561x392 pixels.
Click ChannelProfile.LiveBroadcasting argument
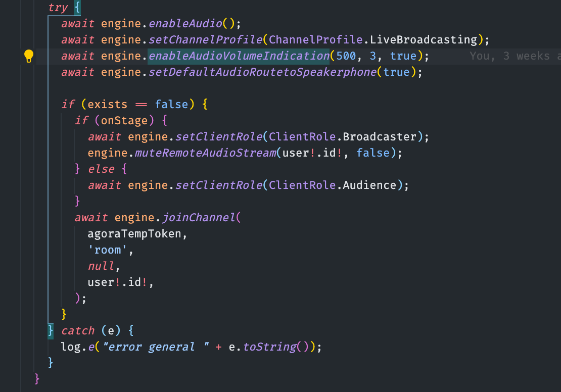[373, 40]
